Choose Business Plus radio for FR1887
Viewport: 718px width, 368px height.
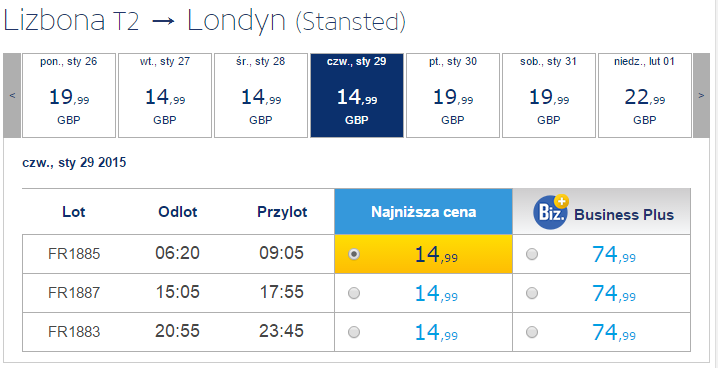[x=532, y=293]
